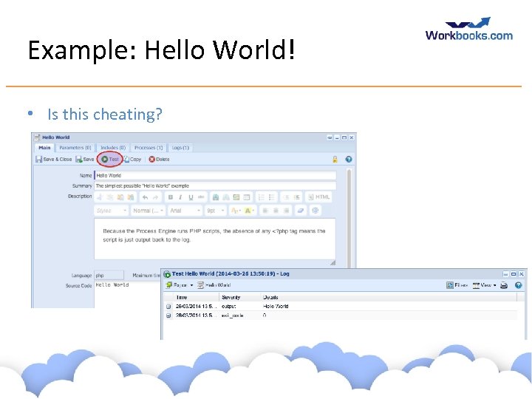Click the insert table icon
Viewport: 532px width, 399px height.
247,197
